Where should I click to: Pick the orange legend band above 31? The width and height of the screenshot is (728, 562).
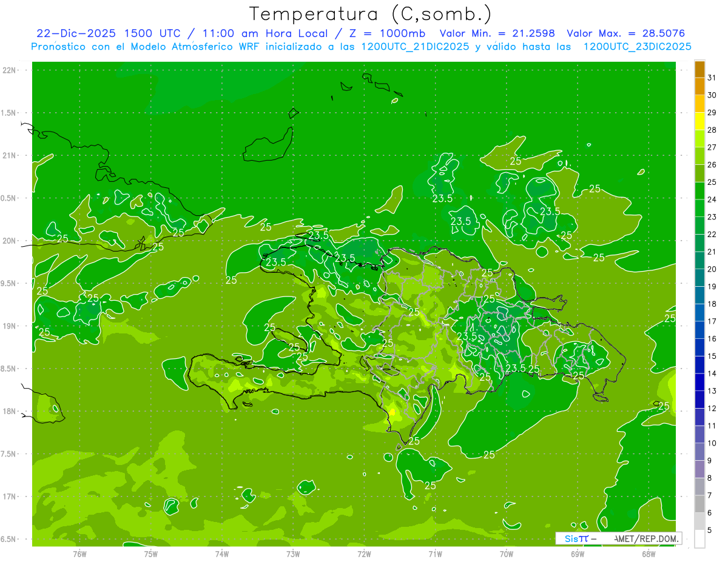(x=699, y=69)
